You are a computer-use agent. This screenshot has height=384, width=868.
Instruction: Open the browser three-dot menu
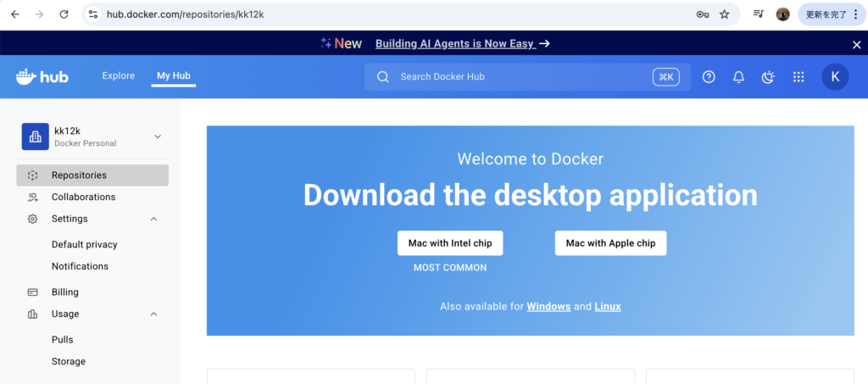(856, 14)
